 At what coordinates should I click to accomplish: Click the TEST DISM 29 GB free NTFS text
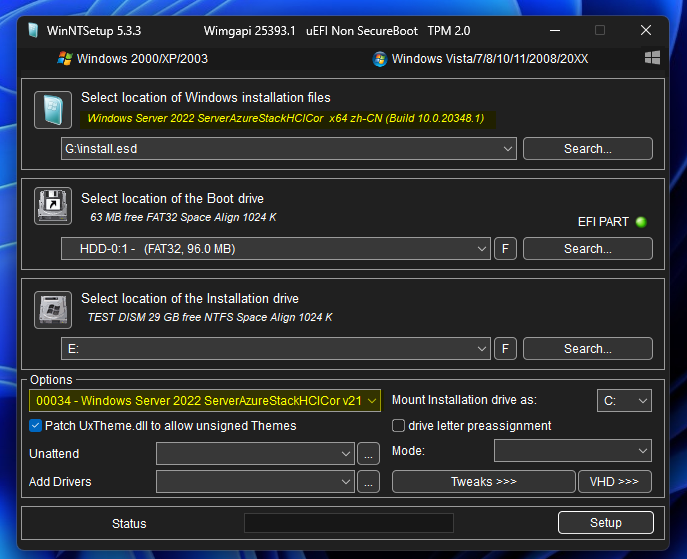[210, 317]
